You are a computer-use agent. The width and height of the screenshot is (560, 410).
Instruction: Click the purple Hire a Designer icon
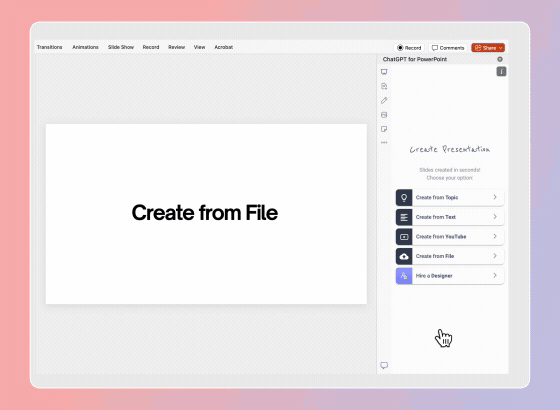[x=404, y=276]
